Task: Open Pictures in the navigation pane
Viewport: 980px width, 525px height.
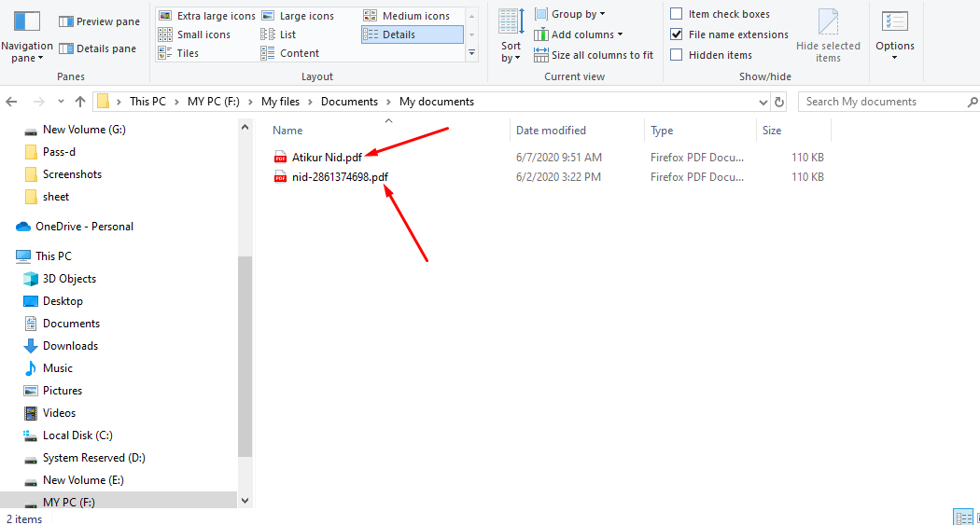Action: tap(63, 391)
